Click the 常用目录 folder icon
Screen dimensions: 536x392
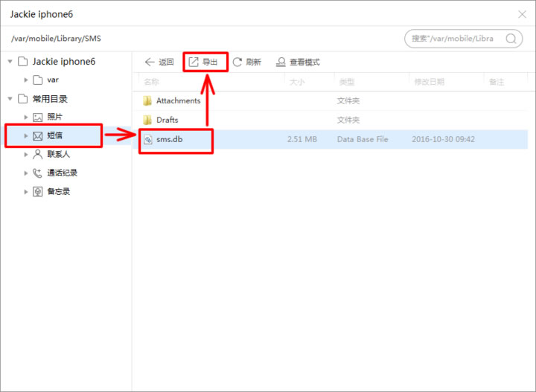(x=23, y=99)
